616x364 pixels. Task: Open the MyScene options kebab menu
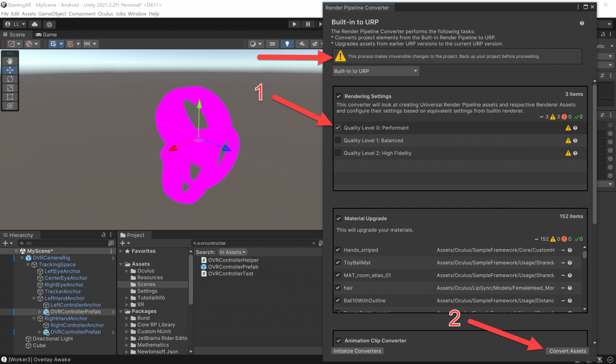111,251
